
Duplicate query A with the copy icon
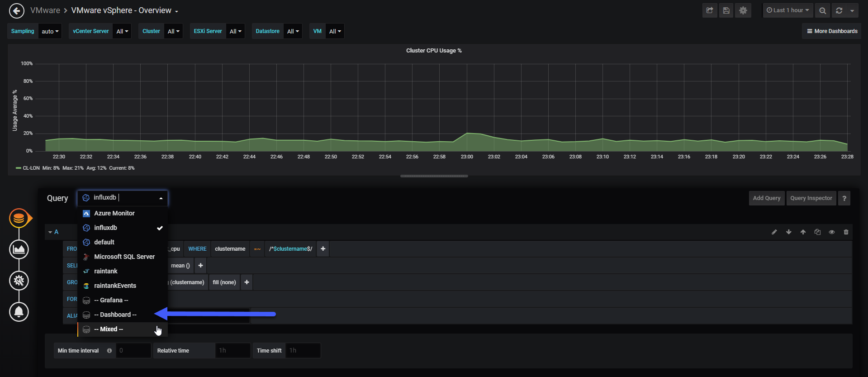tap(817, 232)
